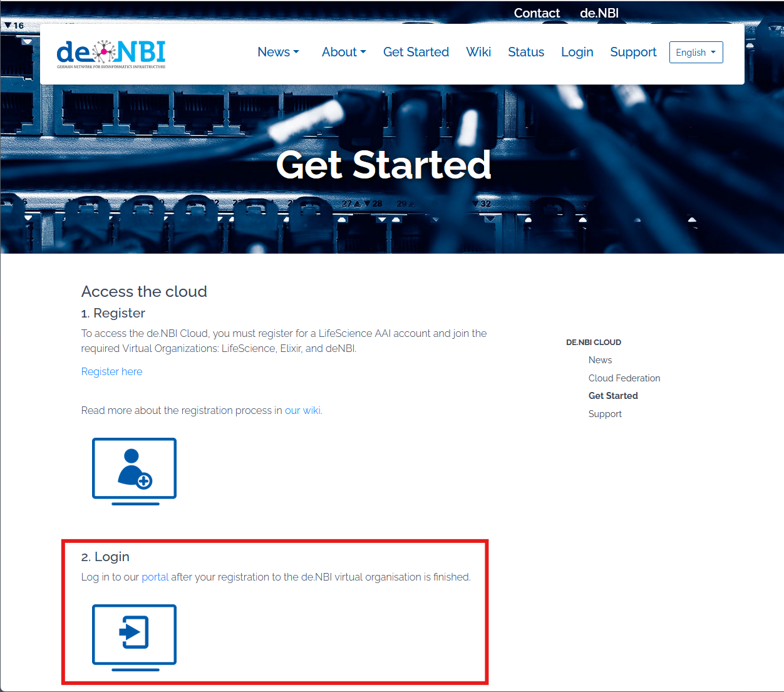Viewport: 784px width, 692px height.
Task: Click the 'DE.NBI CLOUD' sidebar title
Action: point(594,343)
